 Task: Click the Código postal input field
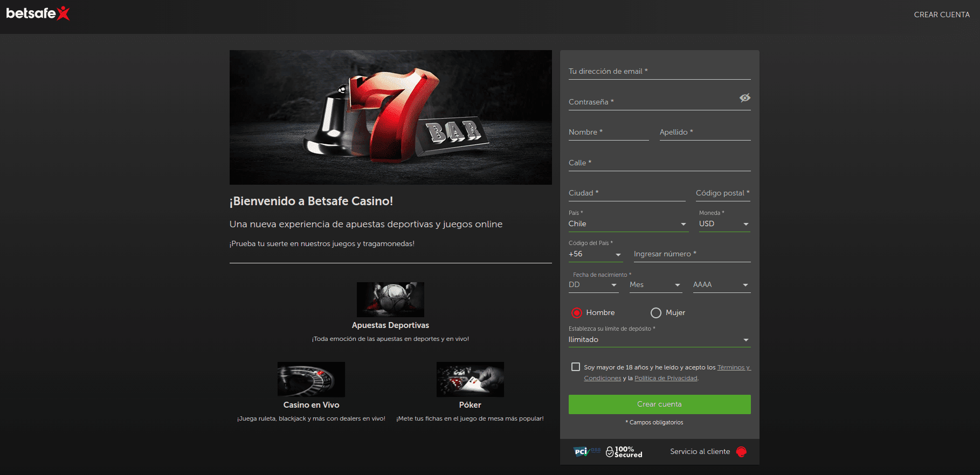point(723,193)
